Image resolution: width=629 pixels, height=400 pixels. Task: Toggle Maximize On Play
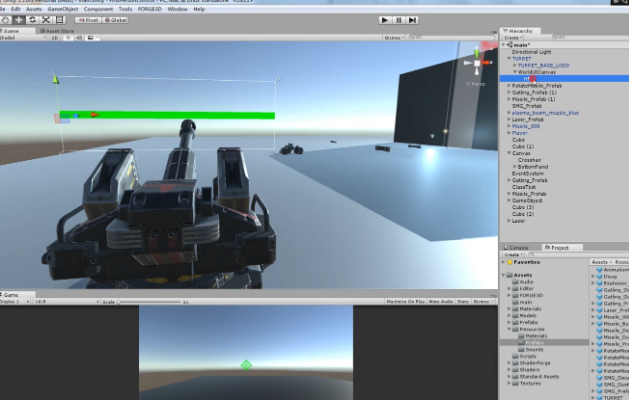[x=405, y=301]
